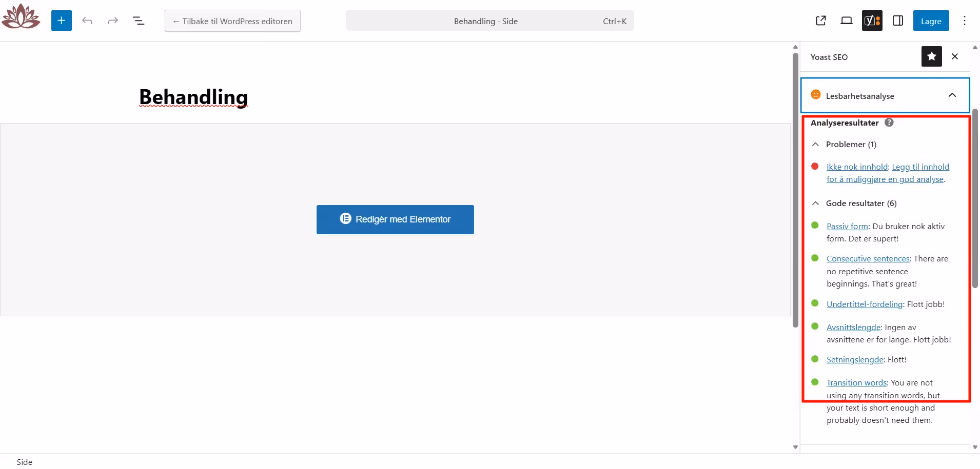This screenshot has height=469, width=980.
Task: Click the lotus site logo
Action: (21, 16)
